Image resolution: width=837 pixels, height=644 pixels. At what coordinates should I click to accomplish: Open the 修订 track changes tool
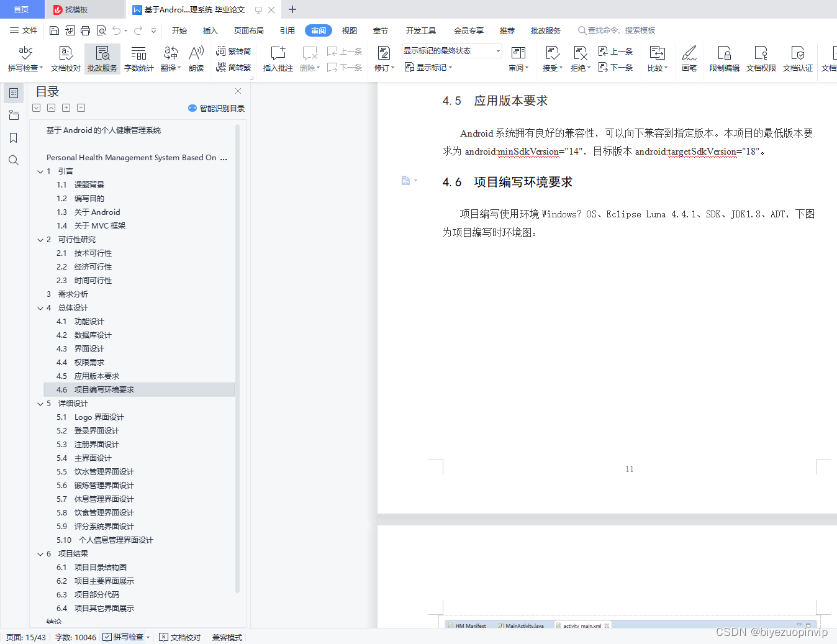pyautogui.click(x=384, y=59)
